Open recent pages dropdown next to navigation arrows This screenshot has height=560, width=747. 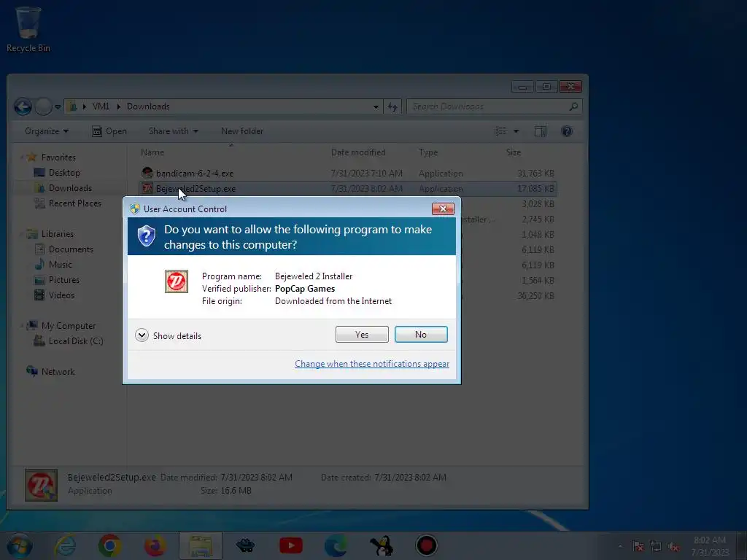[x=58, y=107]
